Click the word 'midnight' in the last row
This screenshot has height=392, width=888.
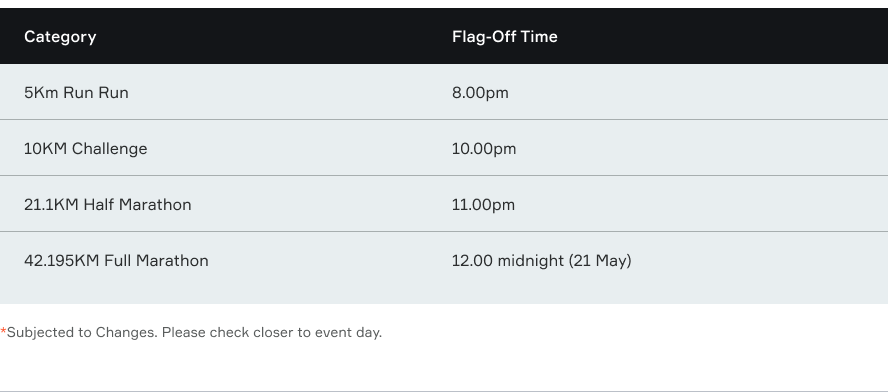click(531, 261)
